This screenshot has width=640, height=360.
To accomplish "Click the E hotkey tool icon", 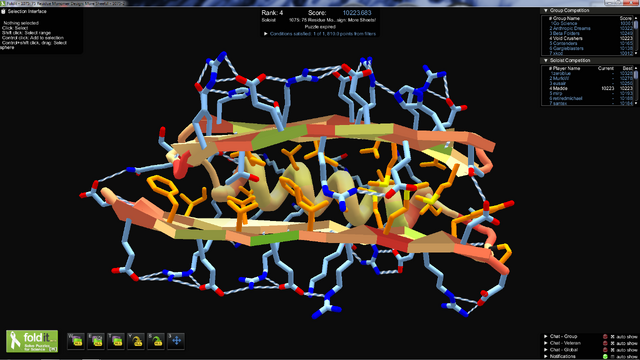I will 96,341.
